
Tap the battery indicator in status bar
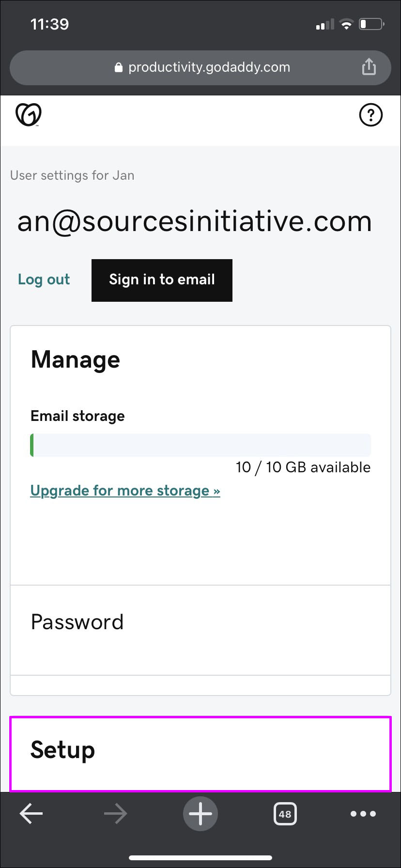point(371,24)
